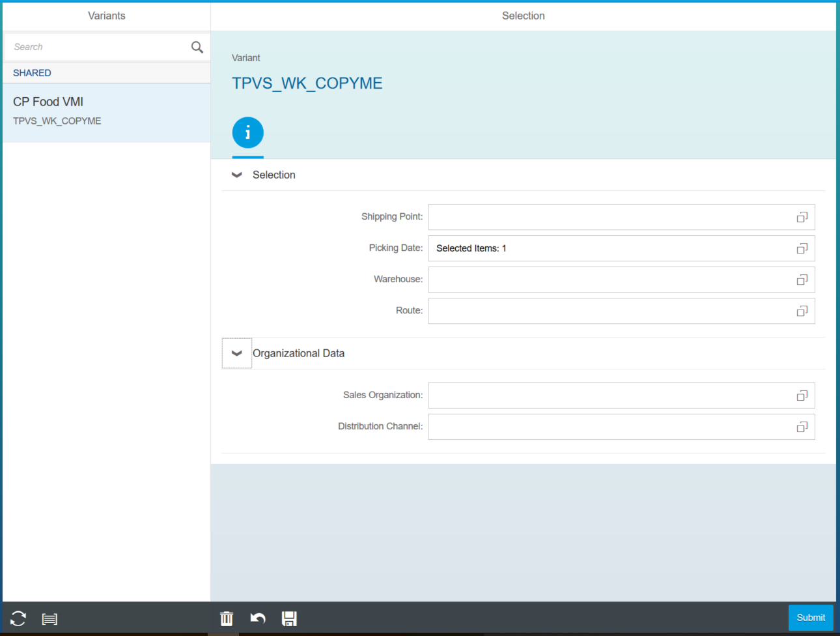Select the info tab icon
This screenshot has width=840, height=636.
247,133
